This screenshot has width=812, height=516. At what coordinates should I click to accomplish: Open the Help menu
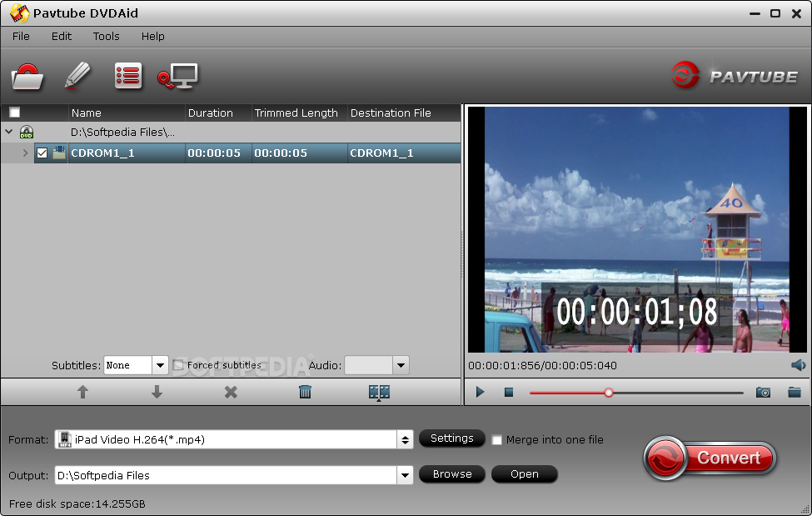click(152, 37)
